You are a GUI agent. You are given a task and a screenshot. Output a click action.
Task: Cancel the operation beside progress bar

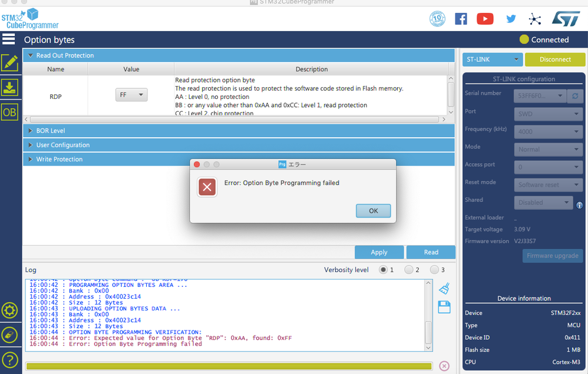444,366
